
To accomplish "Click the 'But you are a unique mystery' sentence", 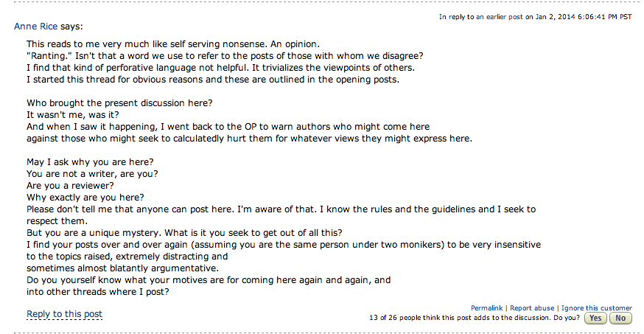I will 182,232.
